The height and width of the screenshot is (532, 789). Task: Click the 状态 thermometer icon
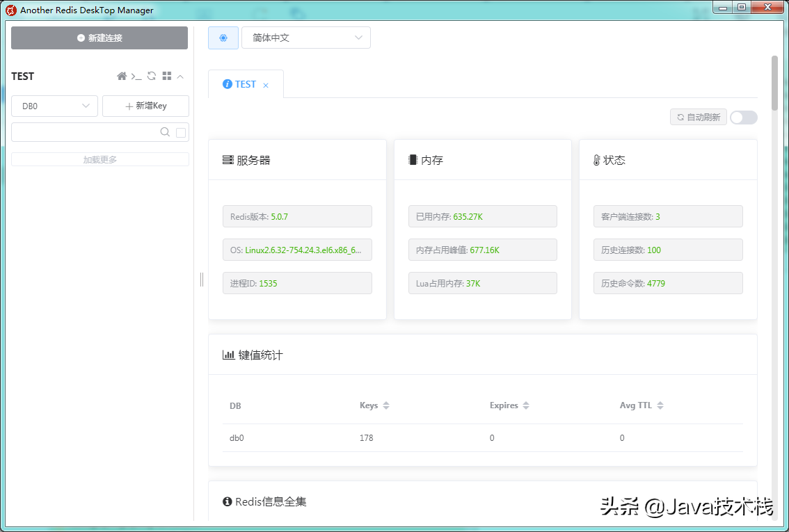[597, 161]
